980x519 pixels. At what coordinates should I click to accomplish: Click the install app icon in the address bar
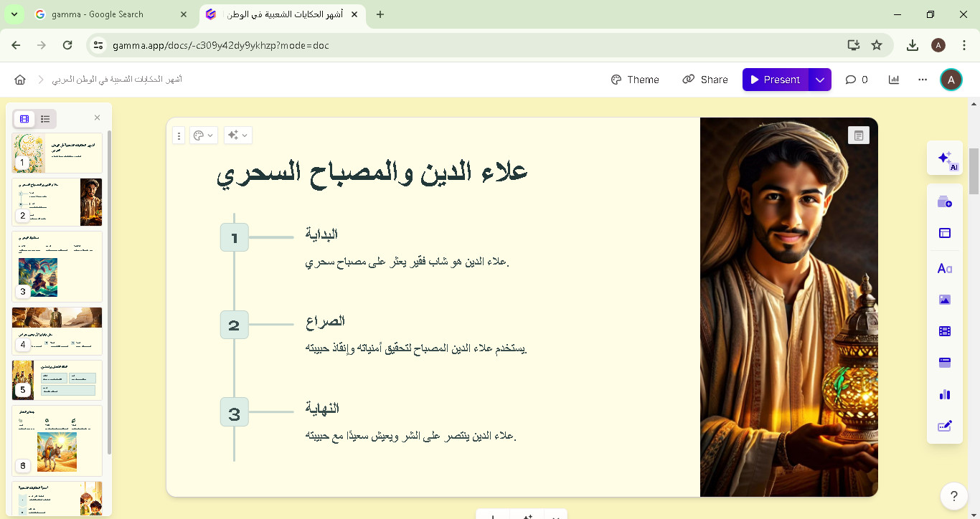[853, 45]
